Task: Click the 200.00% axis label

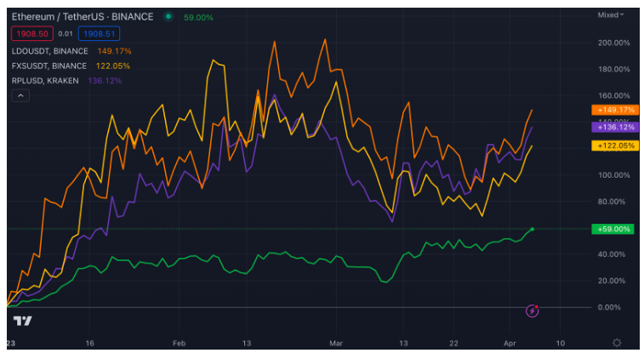Action: [x=613, y=43]
